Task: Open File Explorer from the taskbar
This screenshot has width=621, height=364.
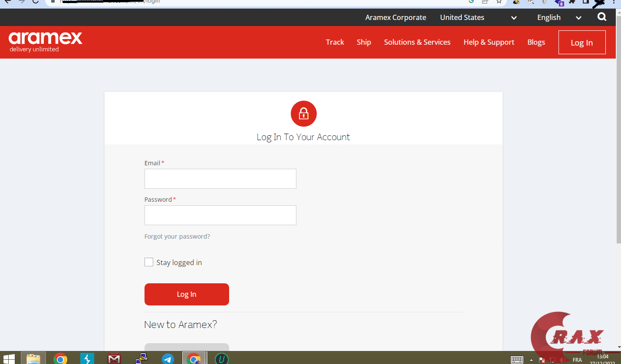Action: click(x=33, y=358)
